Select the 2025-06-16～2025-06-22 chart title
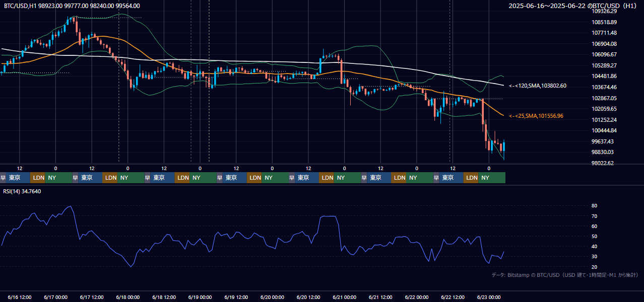Viewport: 644px width, 302px height. (573, 6)
